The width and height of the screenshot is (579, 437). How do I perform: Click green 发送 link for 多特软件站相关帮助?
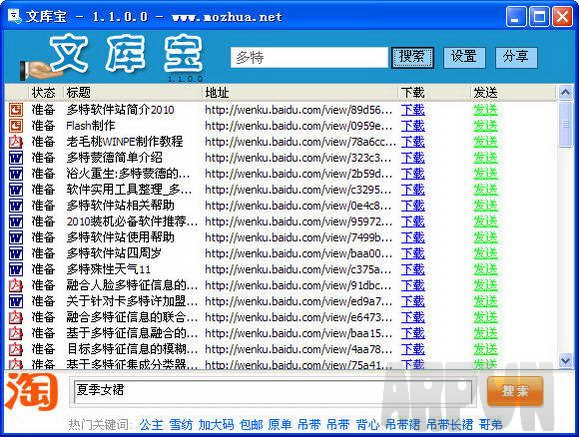tap(486, 206)
